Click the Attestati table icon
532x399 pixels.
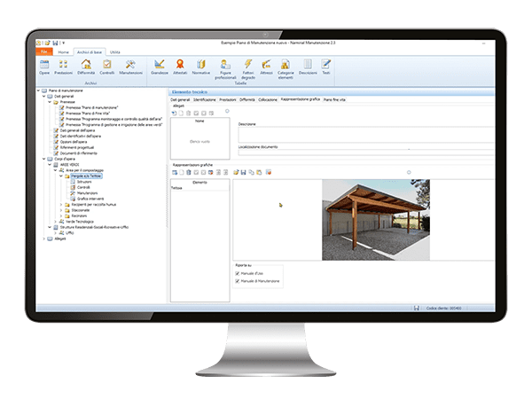180,66
